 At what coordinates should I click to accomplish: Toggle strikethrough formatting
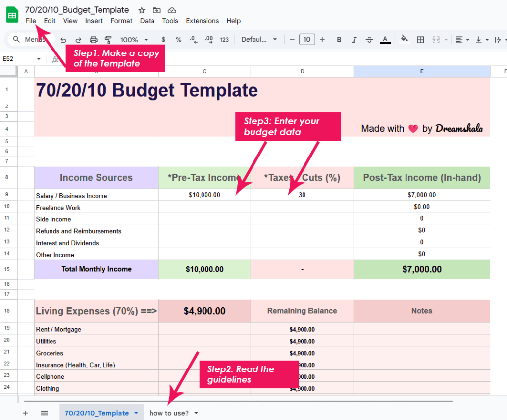coord(369,39)
